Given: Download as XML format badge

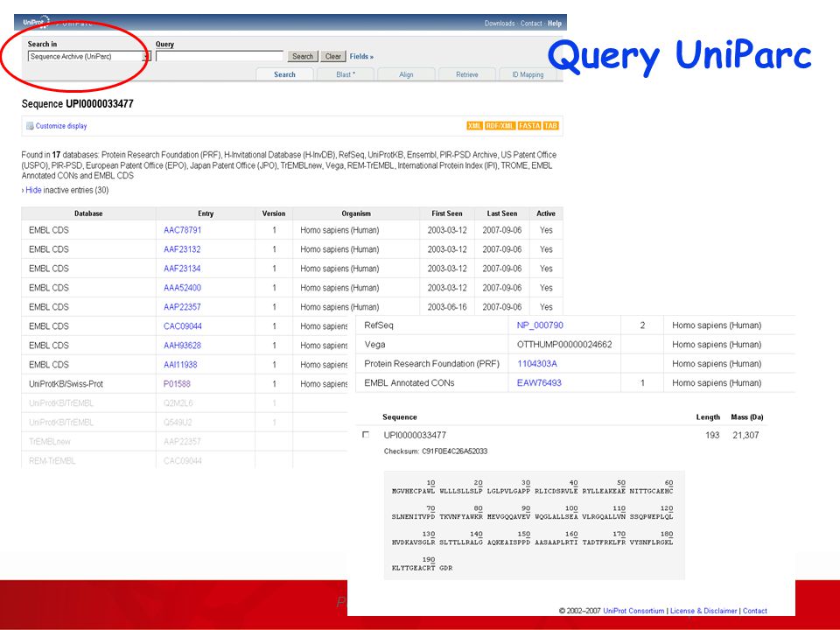Looking at the screenshot, I should click(x=474, y=126).
